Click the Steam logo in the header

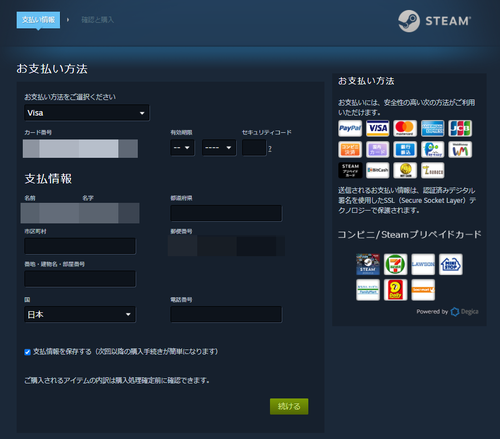pos(435,21)
